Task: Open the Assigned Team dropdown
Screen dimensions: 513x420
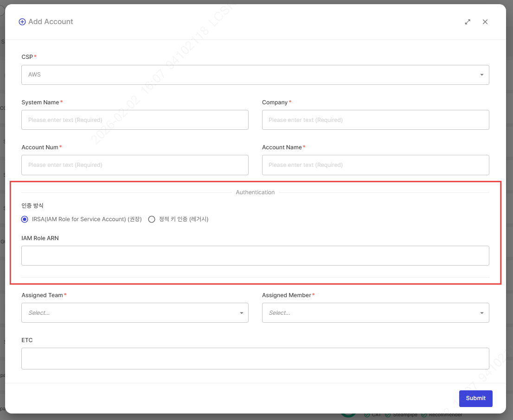Action: [135, 313]
